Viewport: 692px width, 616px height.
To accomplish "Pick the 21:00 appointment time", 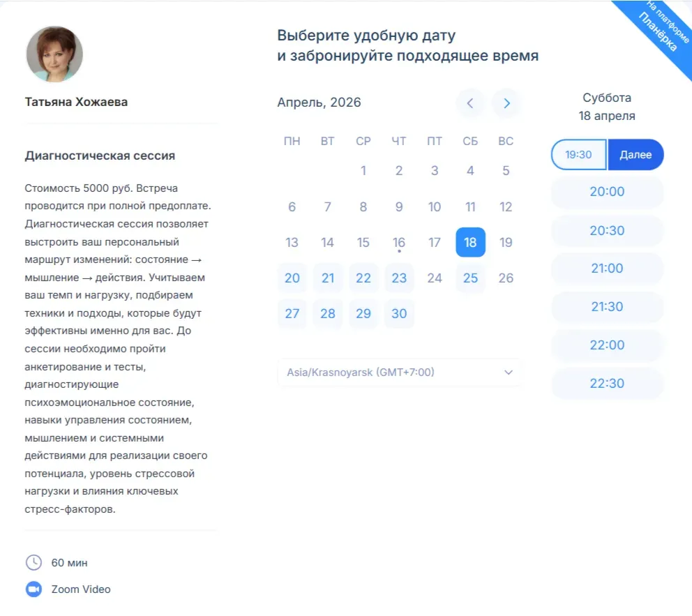I will click(x=607, y=269).
